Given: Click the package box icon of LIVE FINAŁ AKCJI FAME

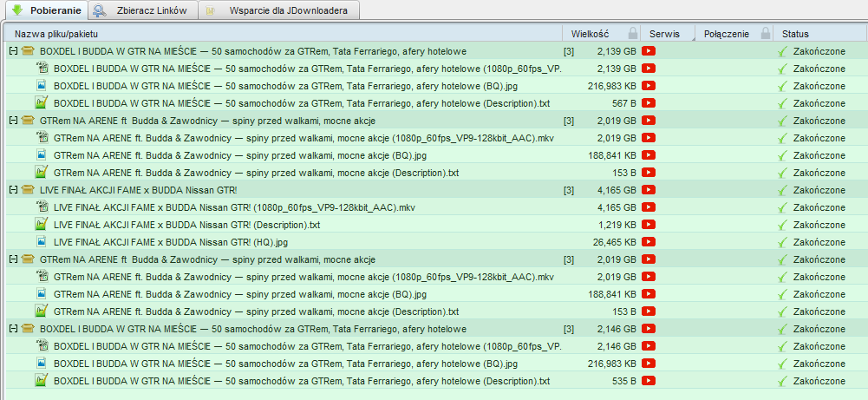Looking at the screenshot, I should [x=27, y=190].
